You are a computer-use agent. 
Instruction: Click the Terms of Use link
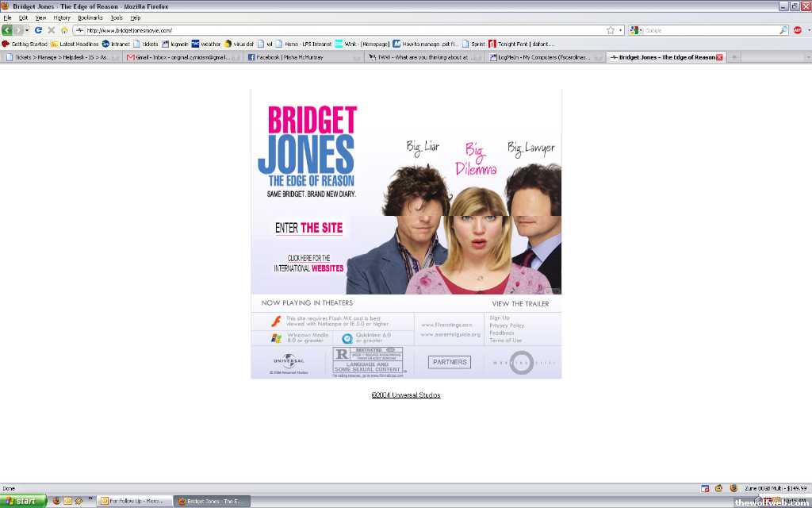(505, 341)
